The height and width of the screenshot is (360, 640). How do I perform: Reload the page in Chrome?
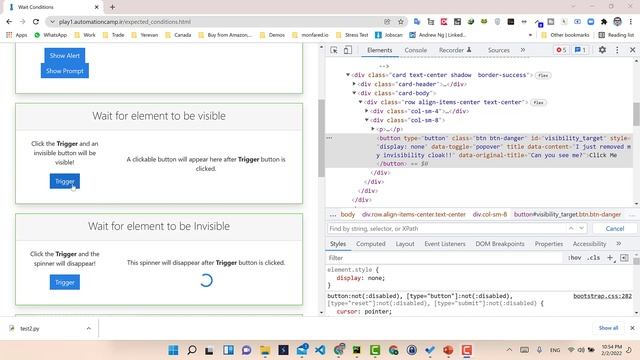36,22
